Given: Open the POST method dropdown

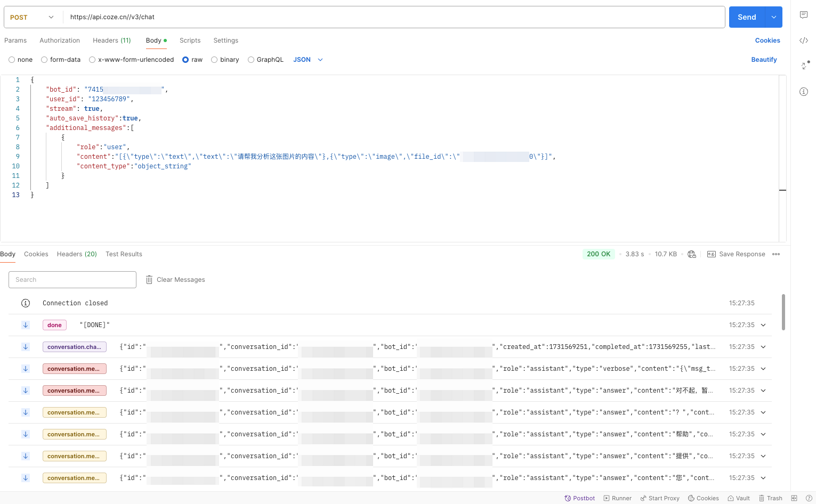Looking at the screenshot, I should click(32, 17).
